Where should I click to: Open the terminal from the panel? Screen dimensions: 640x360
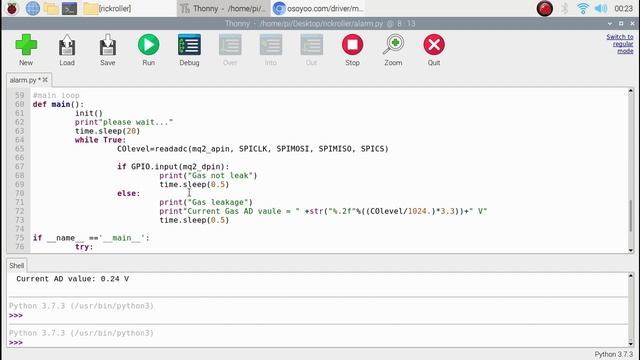coord(69,8)
